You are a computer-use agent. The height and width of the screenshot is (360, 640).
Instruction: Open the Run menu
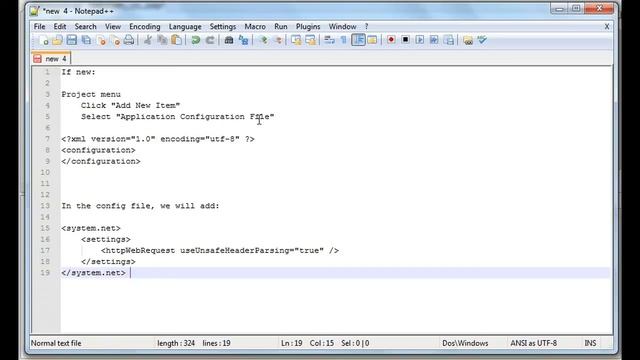click(281, 27)
